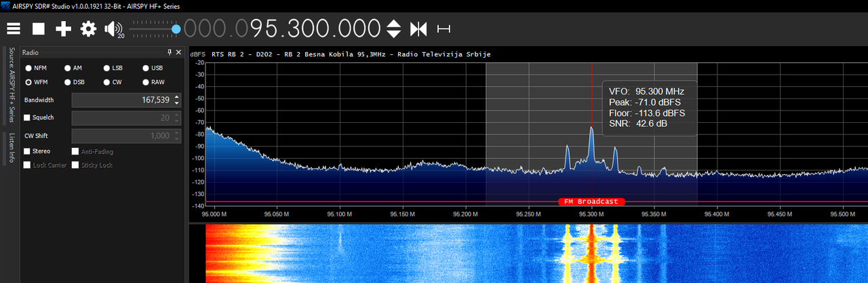Select DSB demodulation mode
The image size is (868, 283).
coord(68,82)
